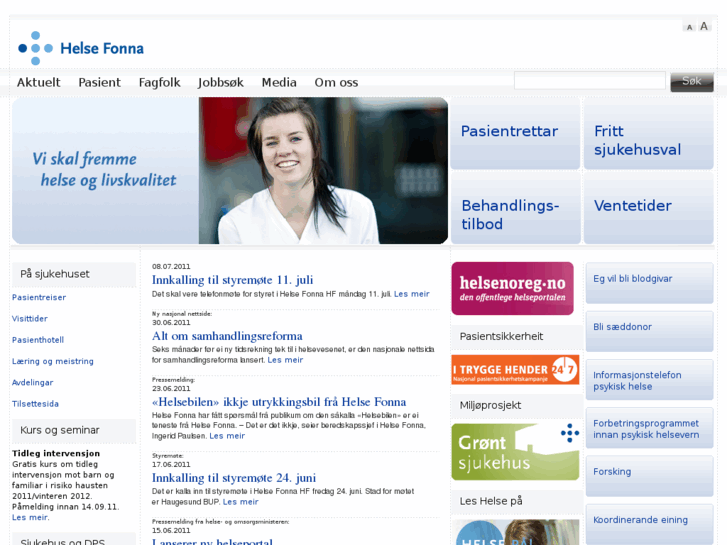Click the date 30.06.2011

point(171,323)
